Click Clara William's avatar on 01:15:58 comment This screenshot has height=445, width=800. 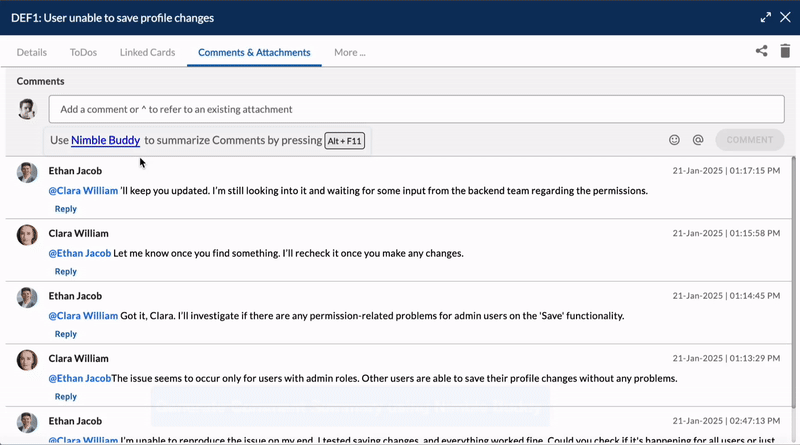(27, 235)
